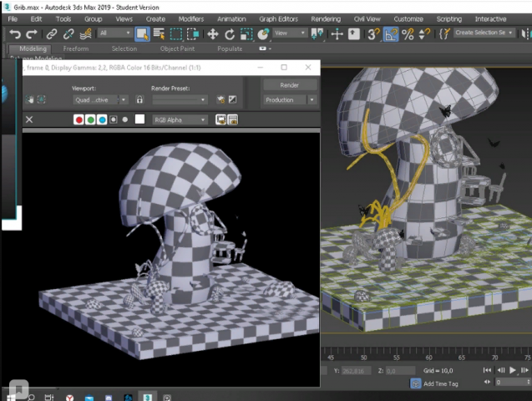Open Create Selection Set dropdown
The height and width of the screenshot is (401, 532).
[x=484, y=33]
